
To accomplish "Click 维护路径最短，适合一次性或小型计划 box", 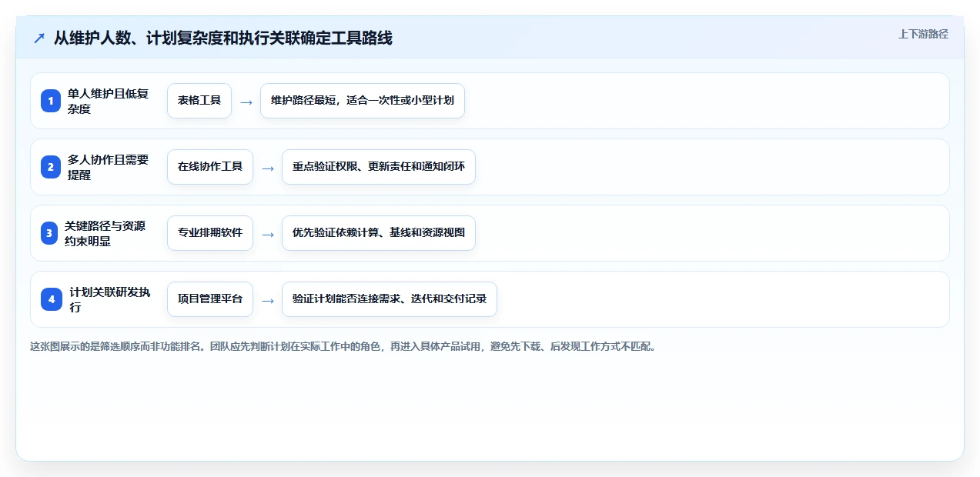I will coord(363,101).
